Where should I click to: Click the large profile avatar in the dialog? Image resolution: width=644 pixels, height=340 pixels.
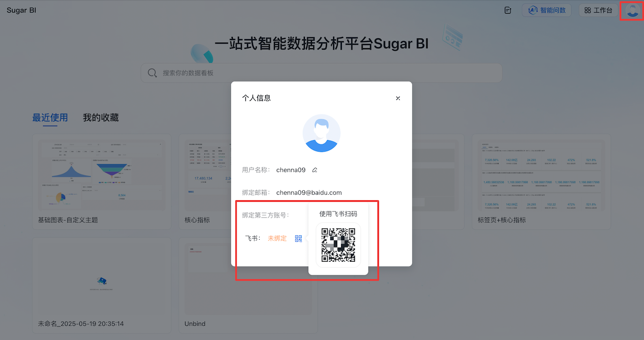coord(321,133)
